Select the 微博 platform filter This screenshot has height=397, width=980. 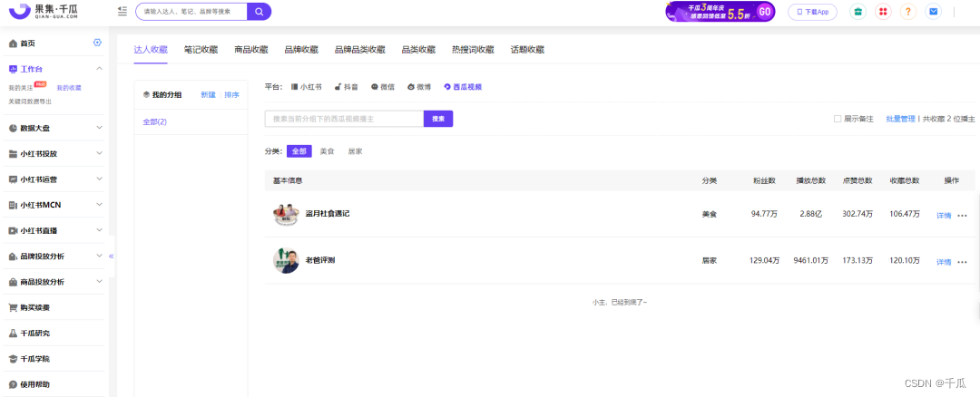(x=419, y=87)
